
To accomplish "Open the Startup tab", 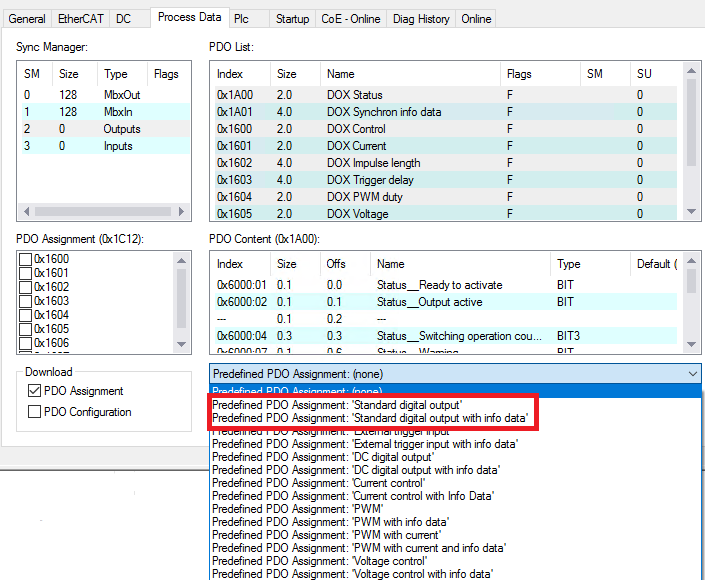I will [x=292, y=19].
